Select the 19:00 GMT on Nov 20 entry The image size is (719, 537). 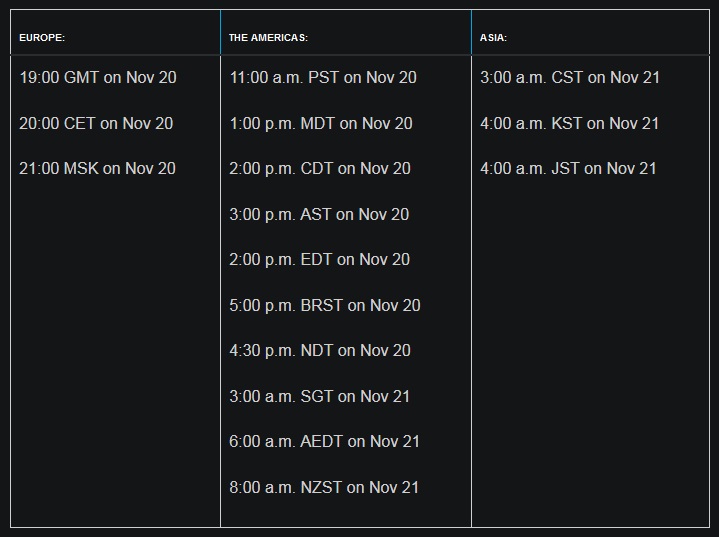coord(98,78)
